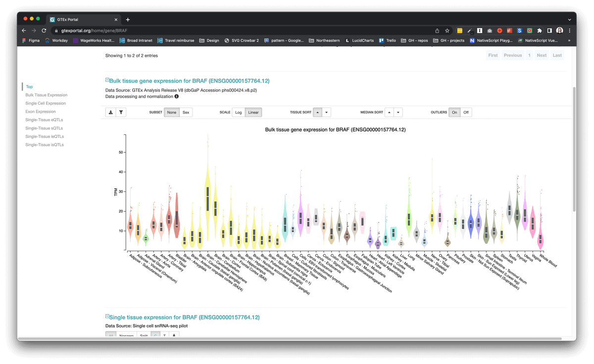The image size is (594, 364).
Task: Jump to Exon Expression sidebar item
Action: point(41,112)
